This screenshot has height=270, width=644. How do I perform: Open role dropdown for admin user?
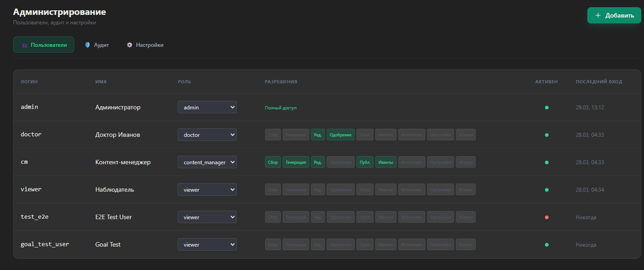point(207,108)
